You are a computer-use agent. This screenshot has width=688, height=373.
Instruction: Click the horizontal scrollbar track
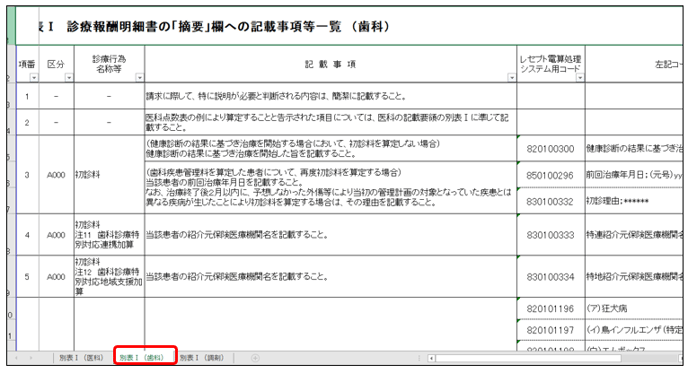[x=529, y=359]
